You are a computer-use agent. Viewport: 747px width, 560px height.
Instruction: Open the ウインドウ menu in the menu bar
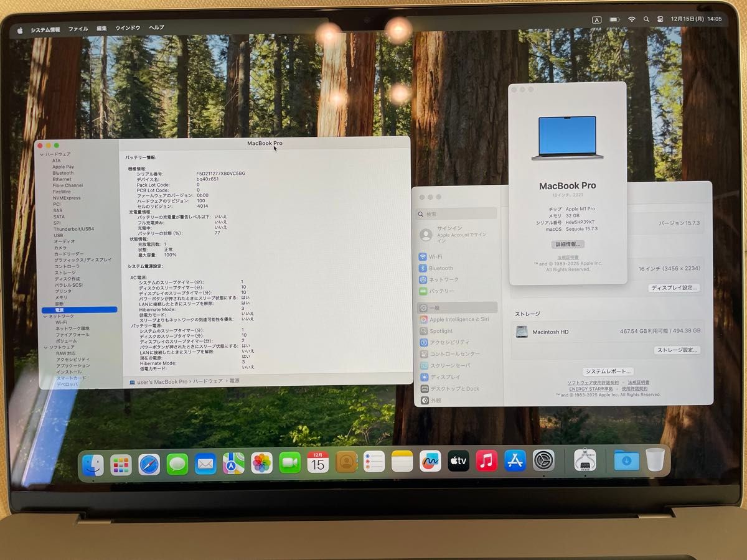[x=129, y=28]
